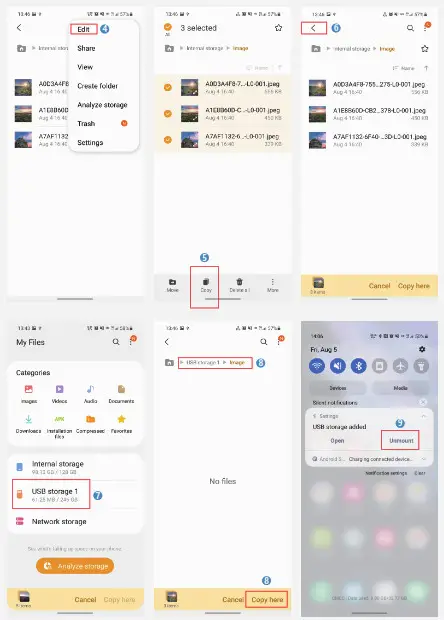Toggle the Airplane mode quick setting
444x620 pixels.
(x=401, y=366)
